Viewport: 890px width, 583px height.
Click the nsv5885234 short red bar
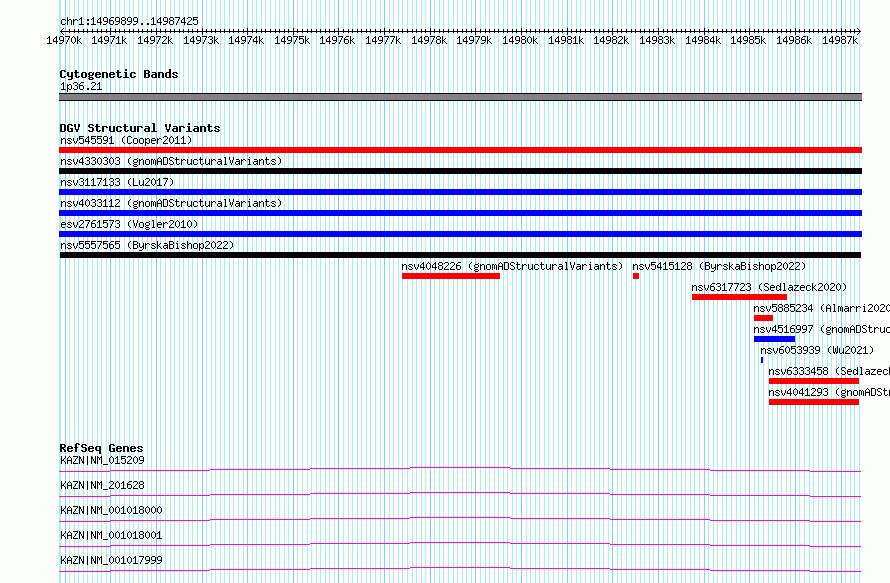click(763, 318)
